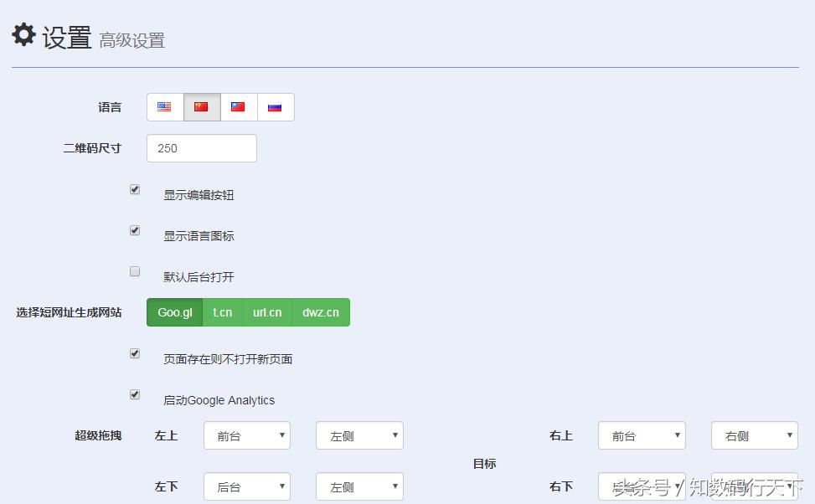Viewport: 815px width, 504px height.
Task: Expand the 左侧 dropdown next to 左上
Action: click(x=358, y=435)
